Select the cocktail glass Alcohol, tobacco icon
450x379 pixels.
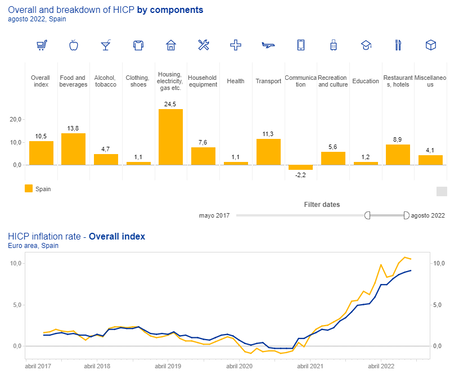[106, 45]
